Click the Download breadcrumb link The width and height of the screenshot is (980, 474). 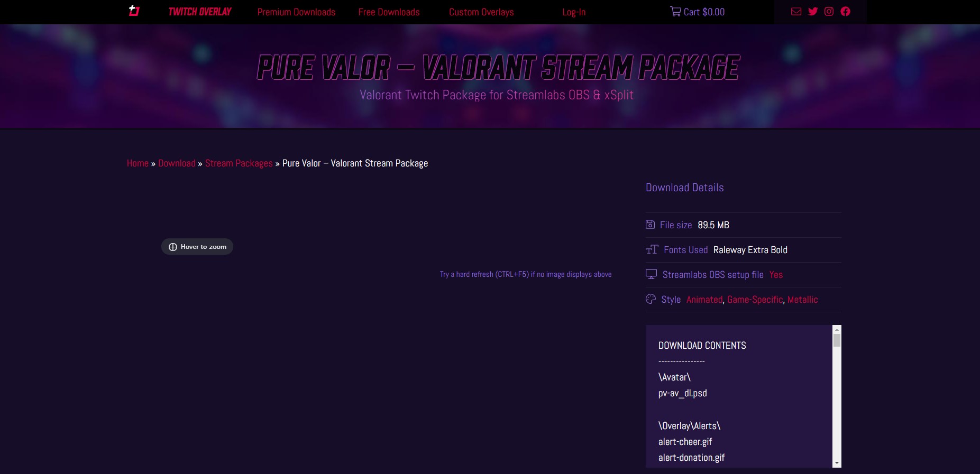[177, 163]
